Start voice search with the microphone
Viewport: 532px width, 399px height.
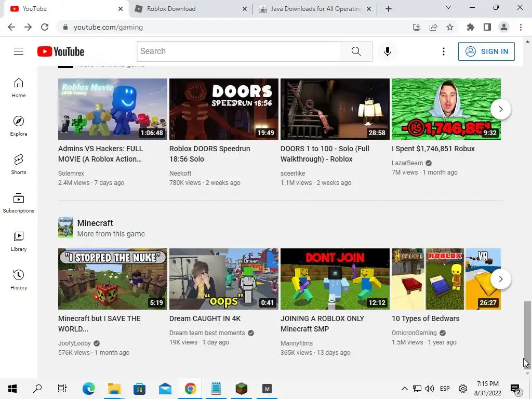(388, 51)
